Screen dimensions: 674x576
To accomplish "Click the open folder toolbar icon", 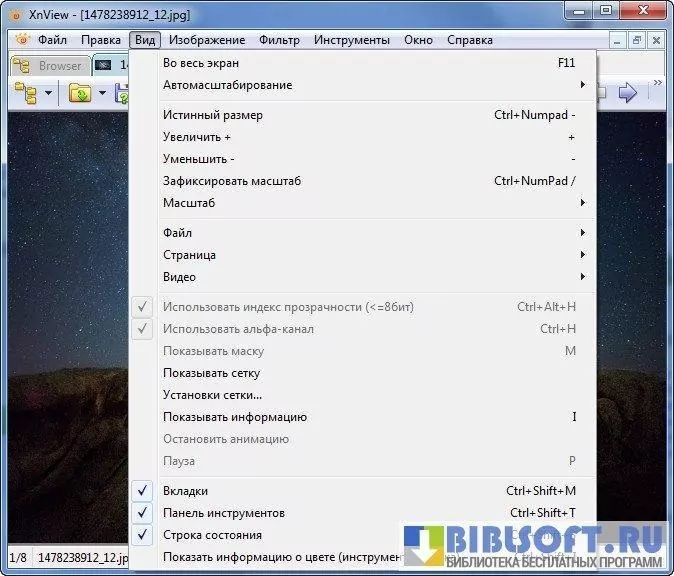I will pyautogui.click(x=79, y=94).
